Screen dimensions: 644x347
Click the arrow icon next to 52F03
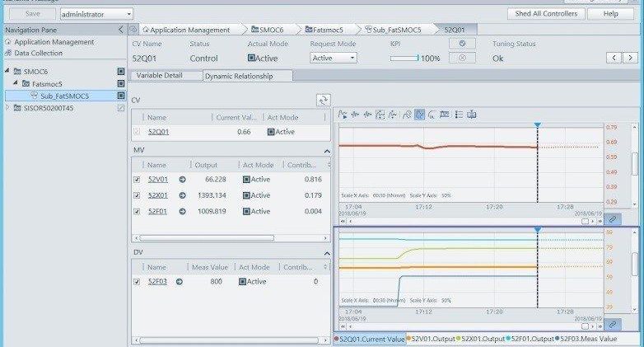(x=179, y=281)
